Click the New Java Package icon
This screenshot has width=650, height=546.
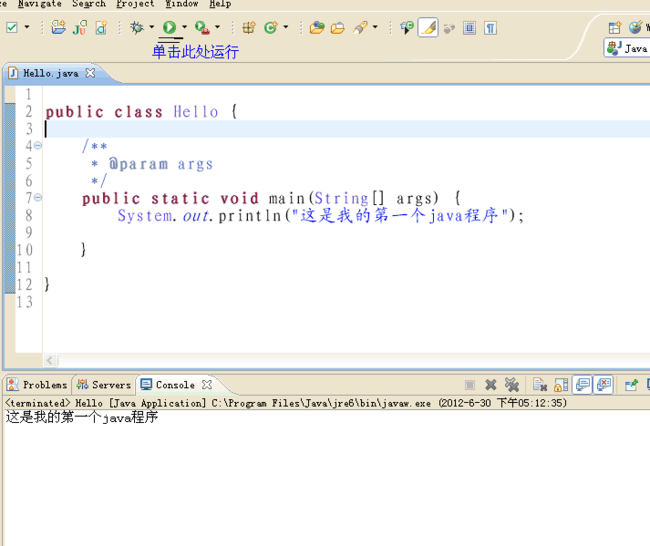[249, 28]
